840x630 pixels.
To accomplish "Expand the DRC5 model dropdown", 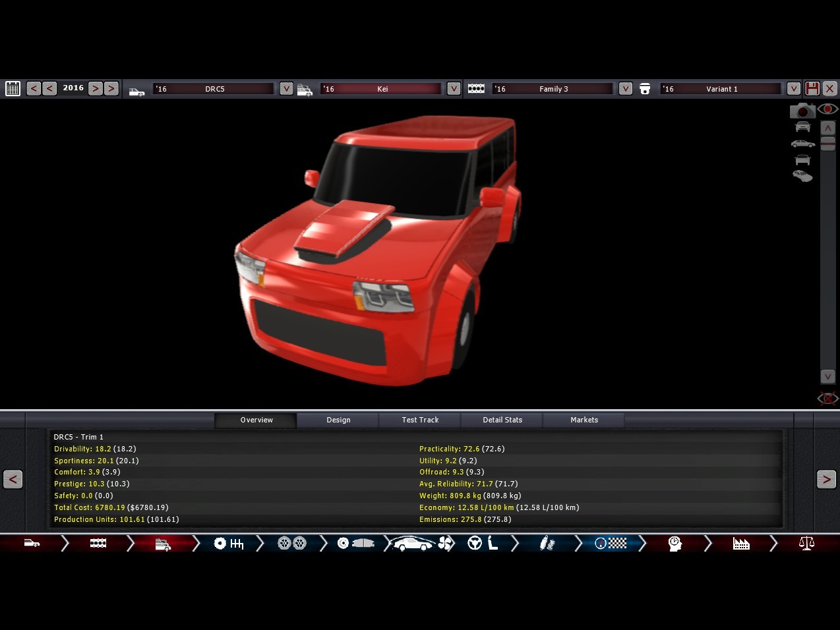I will coord(286,88).
